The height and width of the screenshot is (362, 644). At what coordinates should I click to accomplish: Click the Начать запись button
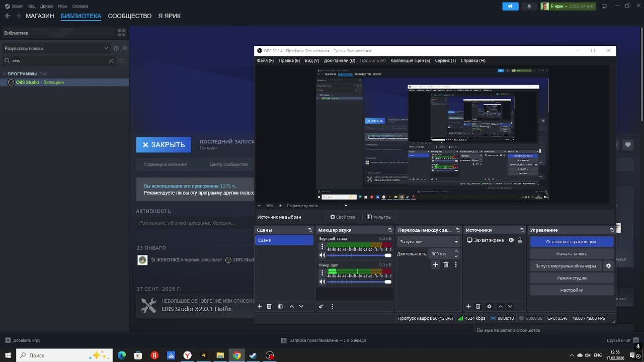(x=572, y=254)
